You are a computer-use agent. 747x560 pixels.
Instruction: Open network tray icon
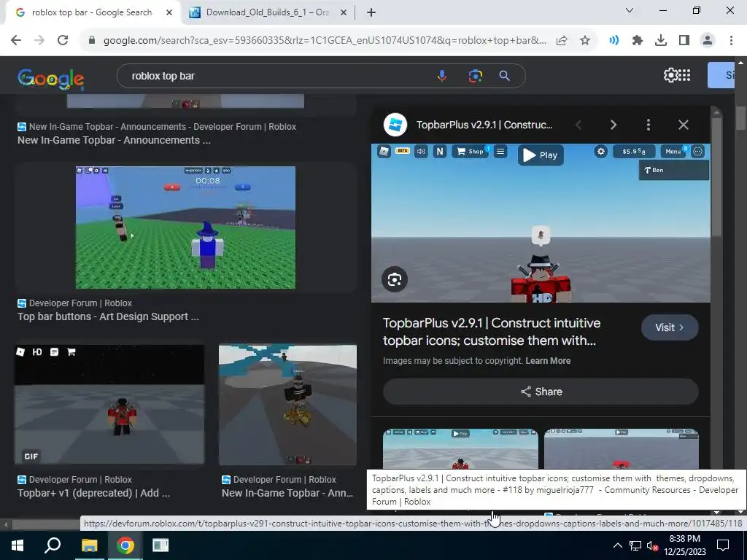[635, 545]
